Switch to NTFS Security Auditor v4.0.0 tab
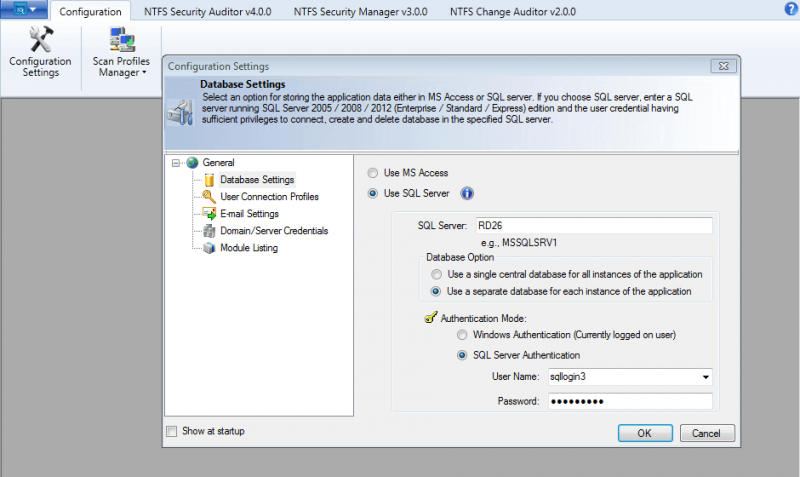 pos(208,11)
